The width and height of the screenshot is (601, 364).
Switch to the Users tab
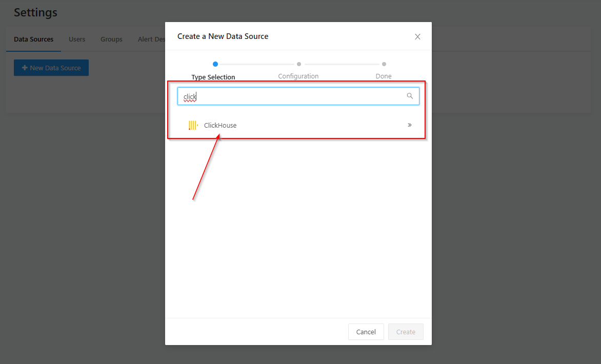(x=77, y=39)
